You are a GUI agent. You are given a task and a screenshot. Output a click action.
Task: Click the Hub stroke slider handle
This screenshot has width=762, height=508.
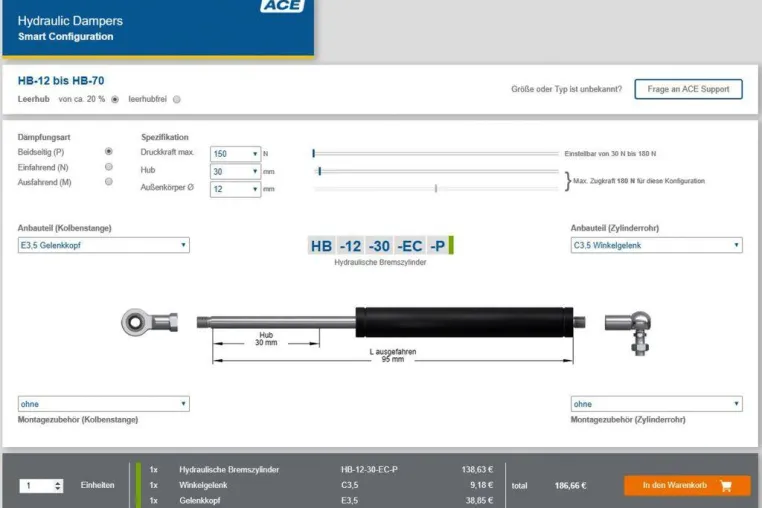[x=319, y=171]
